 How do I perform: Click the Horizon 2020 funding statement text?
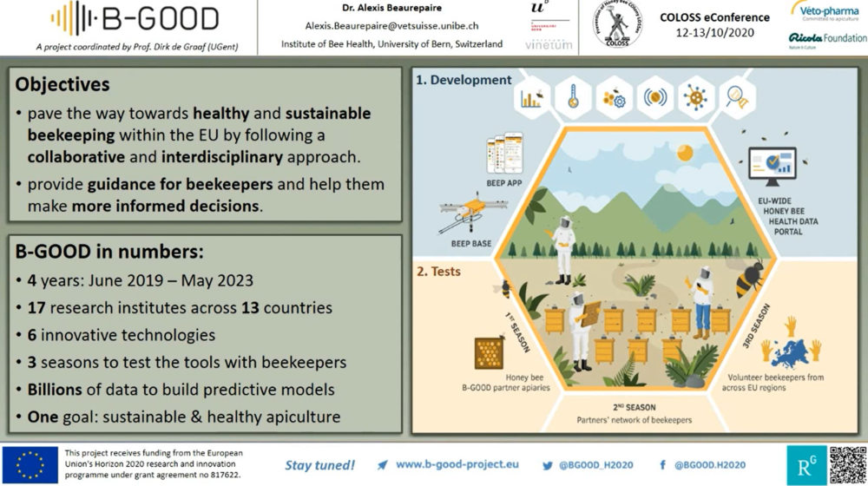click(x=154, y=463)
